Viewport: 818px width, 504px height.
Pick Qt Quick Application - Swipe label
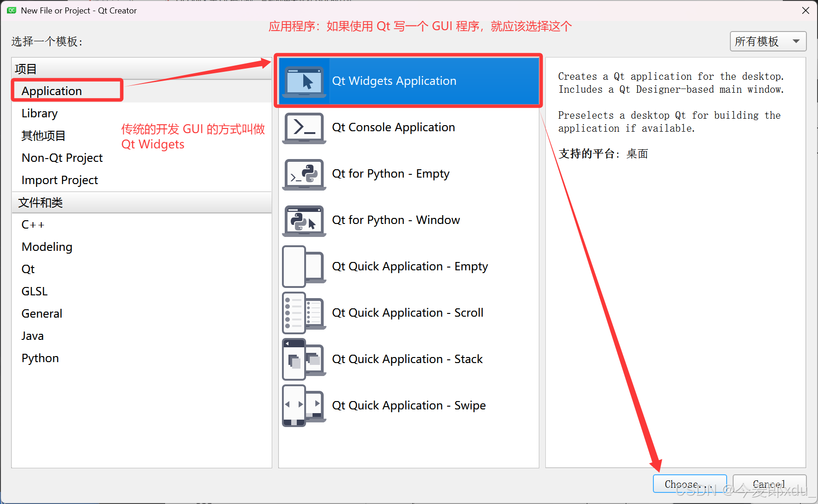409,406
